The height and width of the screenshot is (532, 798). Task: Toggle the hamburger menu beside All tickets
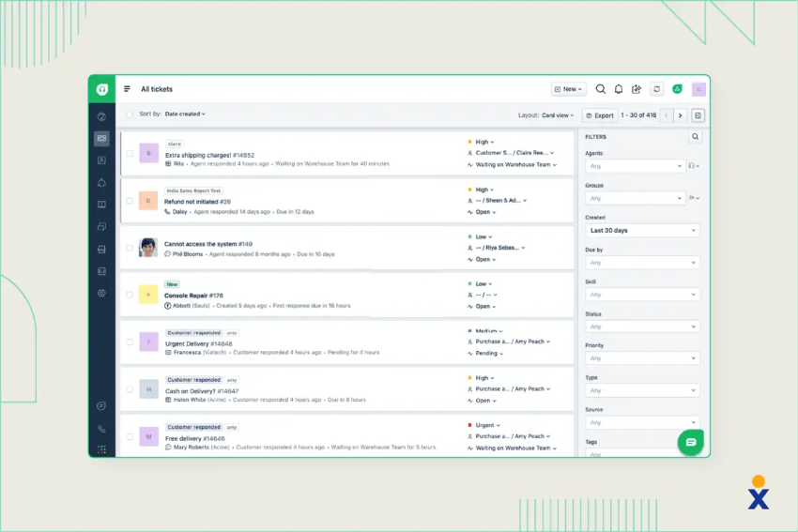coord(127,89)
